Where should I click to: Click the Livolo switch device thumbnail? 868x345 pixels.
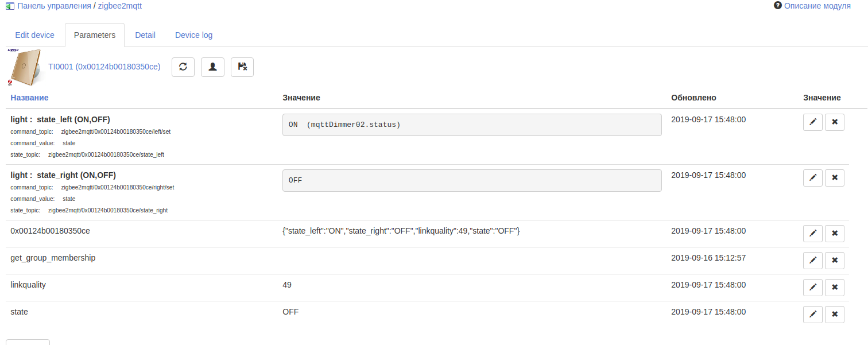(x=25, y=67)
